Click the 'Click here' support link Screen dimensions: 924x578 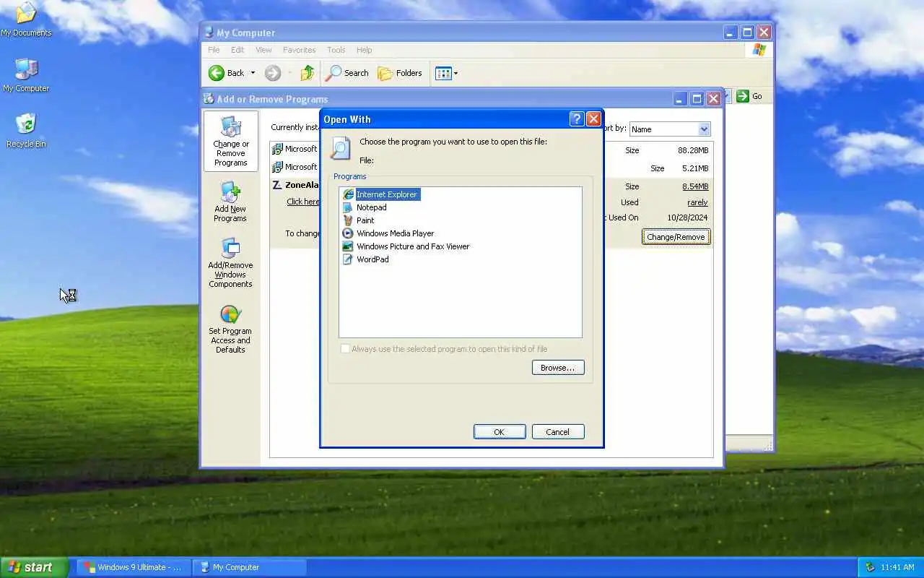coord(302,202)
